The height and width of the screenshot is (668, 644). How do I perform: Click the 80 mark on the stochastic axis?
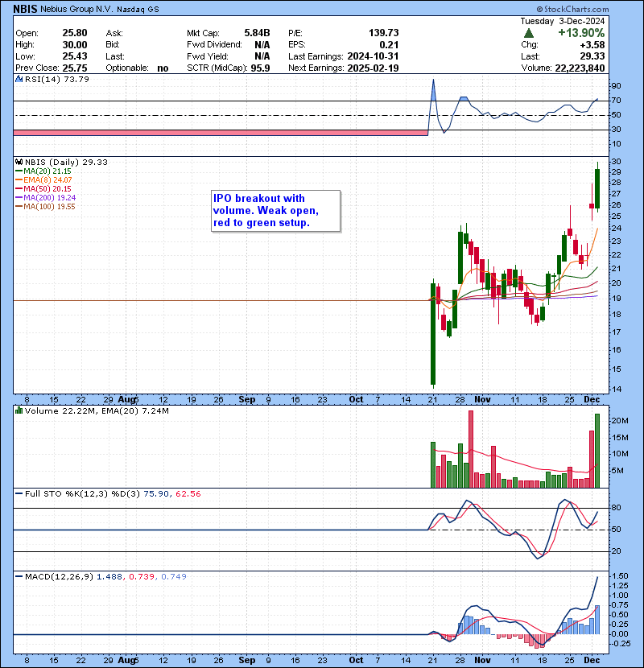coord(617,508)
